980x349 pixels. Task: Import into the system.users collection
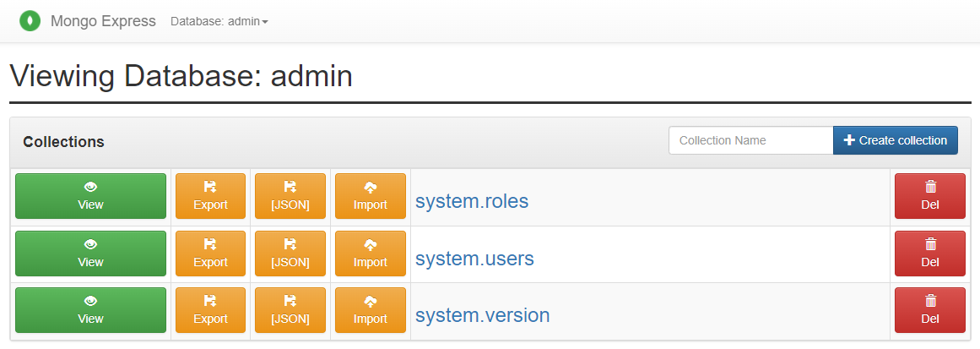tap(371, 254)
